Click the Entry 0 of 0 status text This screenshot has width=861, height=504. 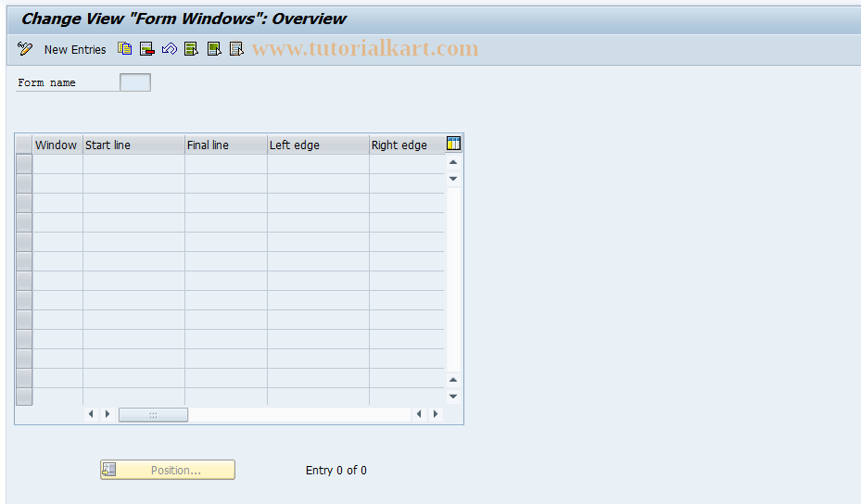pyautogui.click(x=336, y=471)
